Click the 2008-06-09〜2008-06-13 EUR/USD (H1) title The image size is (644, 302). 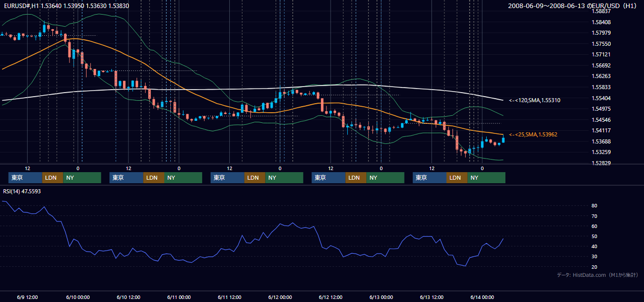point(572,6)
